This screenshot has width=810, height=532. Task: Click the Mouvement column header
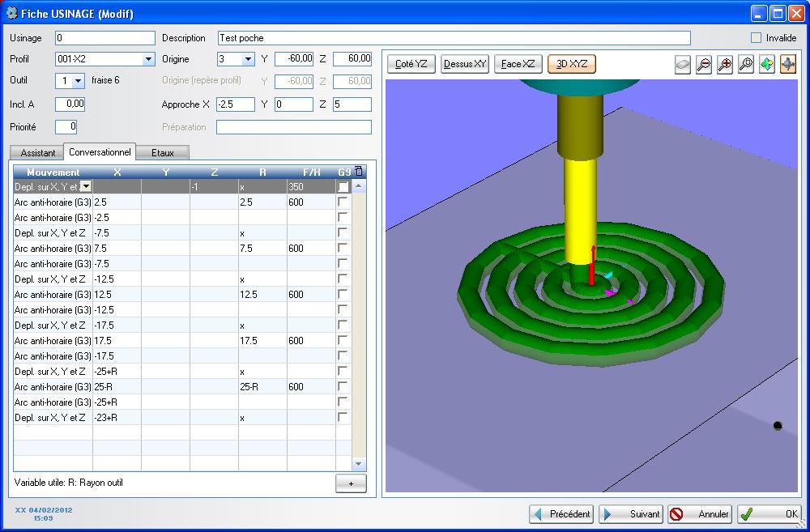(x=53, y=172)
